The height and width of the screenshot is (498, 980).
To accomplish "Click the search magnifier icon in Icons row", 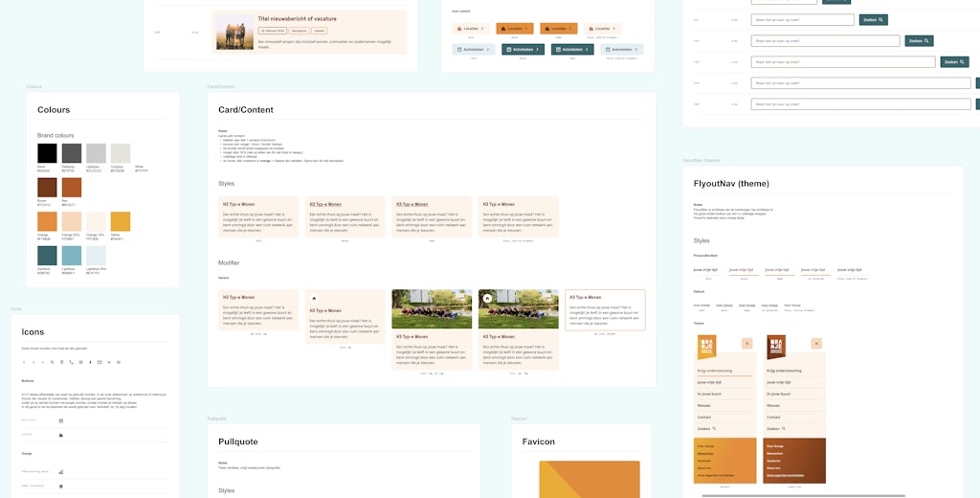I will [53, 362].
